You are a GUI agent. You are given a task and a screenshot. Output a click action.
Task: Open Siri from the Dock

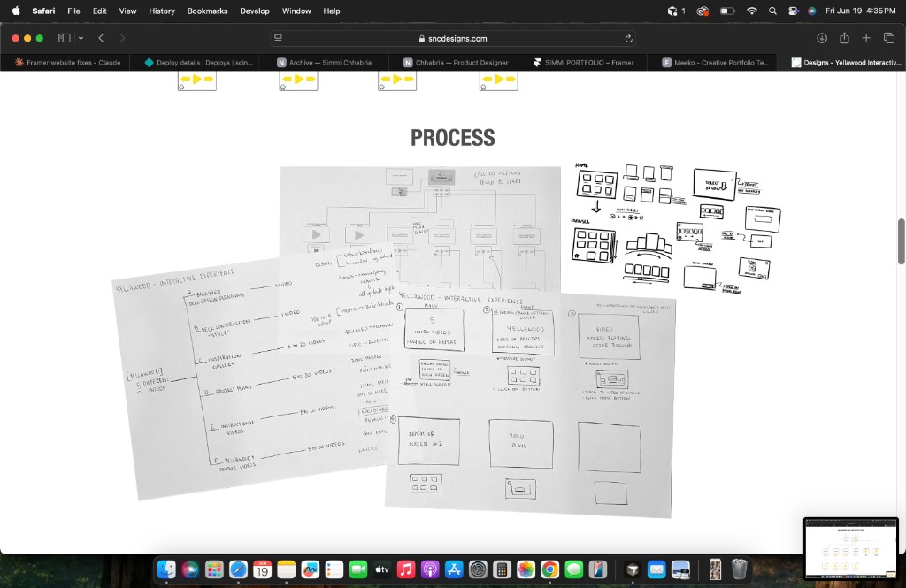click(190, 569)
